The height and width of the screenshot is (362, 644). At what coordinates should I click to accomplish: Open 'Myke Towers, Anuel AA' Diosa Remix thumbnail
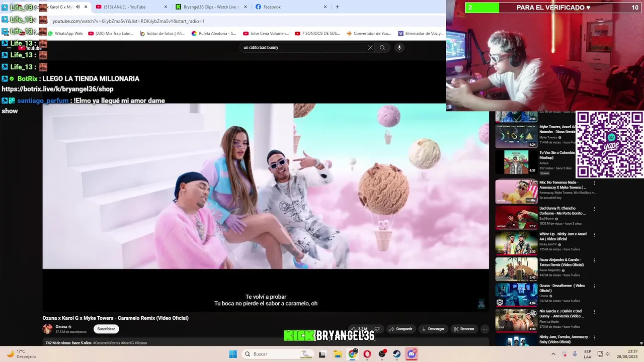[517, 136]
